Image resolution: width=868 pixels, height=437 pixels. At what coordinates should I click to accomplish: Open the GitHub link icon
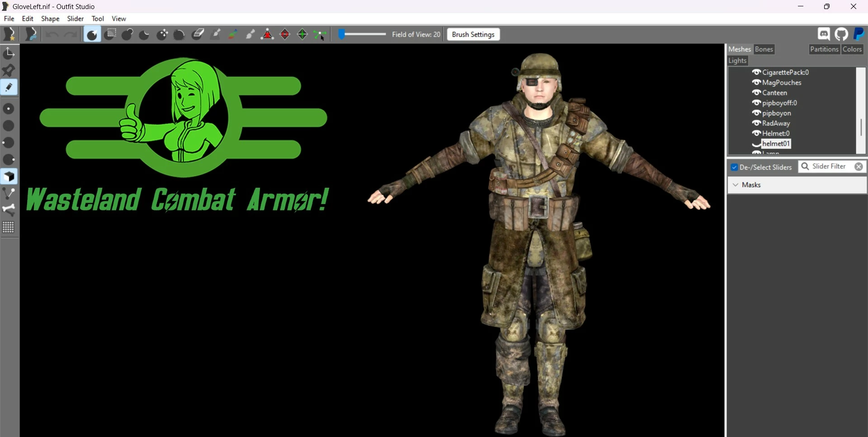841,34
